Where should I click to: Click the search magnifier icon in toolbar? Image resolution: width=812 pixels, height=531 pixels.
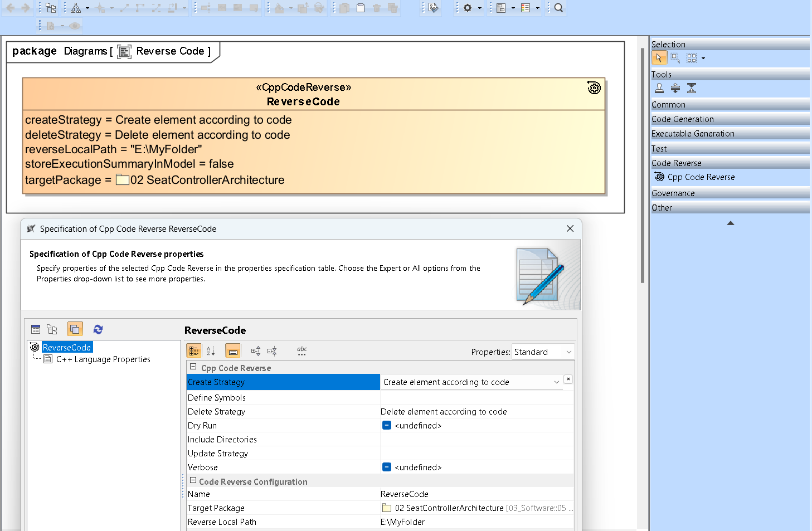coord(558,8)
